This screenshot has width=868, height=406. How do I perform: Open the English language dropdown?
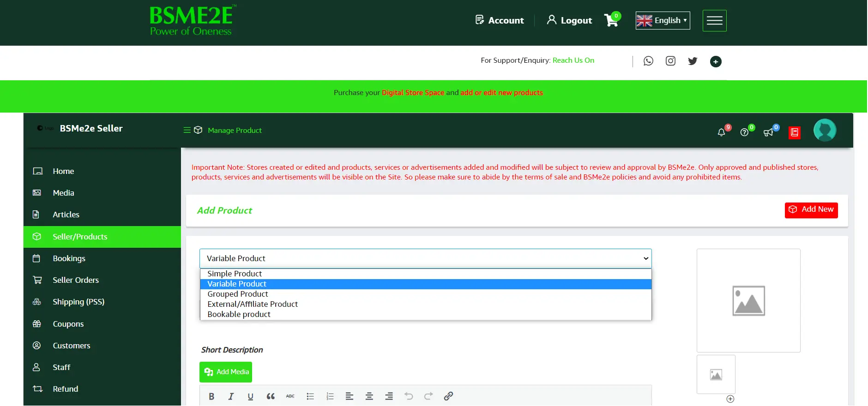663,20
